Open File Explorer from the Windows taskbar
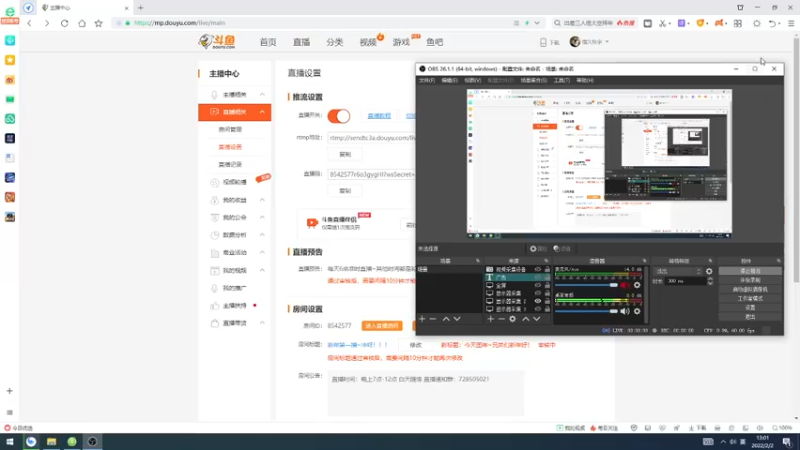Image resolution: width=800 pixels, height=450 pixels. 52,442
